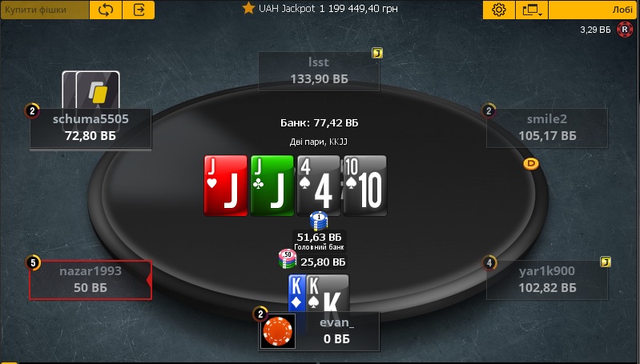Click the 25,80 ВБ chip stack
This screenshot has width=640, height=364.
[312, 260]
